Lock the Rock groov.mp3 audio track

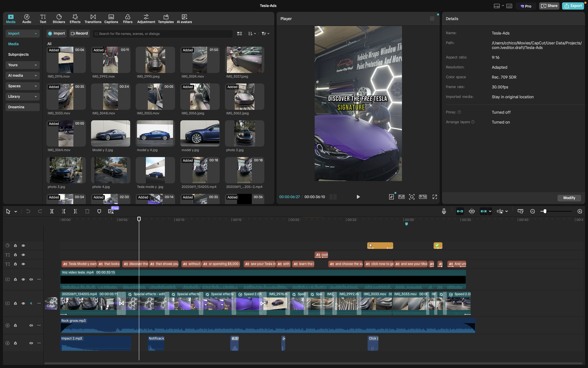[15, 325]
